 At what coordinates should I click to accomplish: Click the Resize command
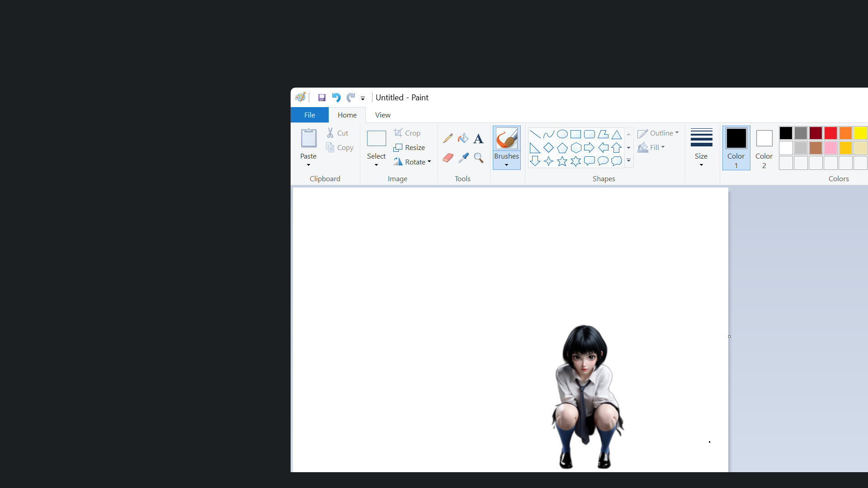409,147
